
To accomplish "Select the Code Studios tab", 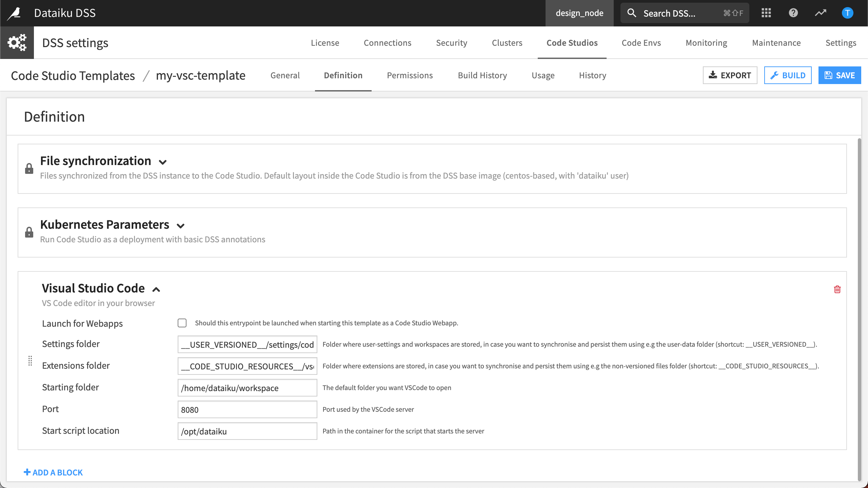I will [572, 43].
